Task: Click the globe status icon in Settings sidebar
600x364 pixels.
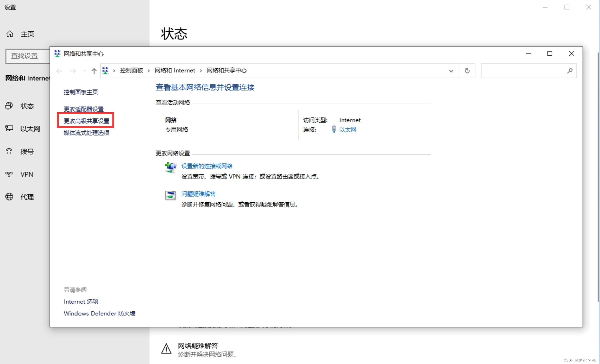Action: point(9,106)
